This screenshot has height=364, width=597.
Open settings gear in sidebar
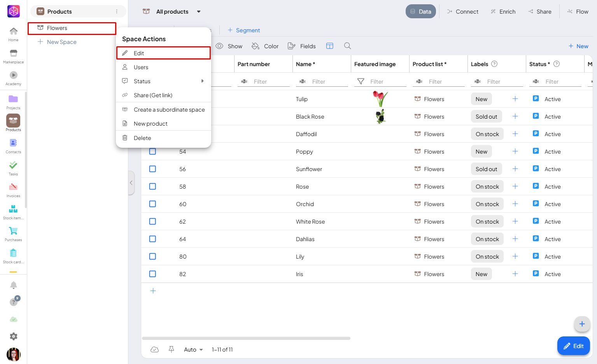click(14, 336)
